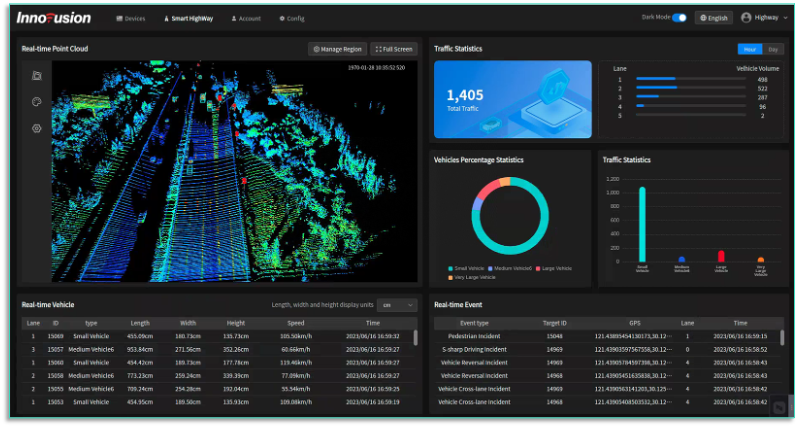Open the hexagon settings icon beside point cloud
Image resolution: width=798 pixels, height=428 pixels.
click(x=37, y=128)
